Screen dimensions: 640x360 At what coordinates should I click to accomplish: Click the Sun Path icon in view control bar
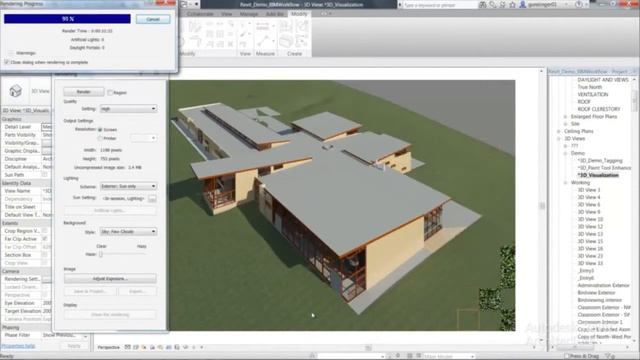(144, 347)
